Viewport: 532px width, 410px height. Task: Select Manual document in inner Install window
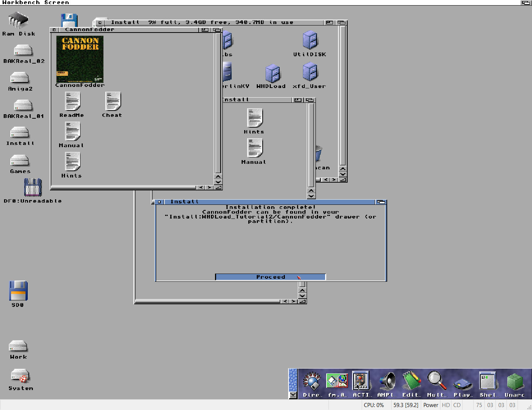pyautogui.click(x=255, y=148)
